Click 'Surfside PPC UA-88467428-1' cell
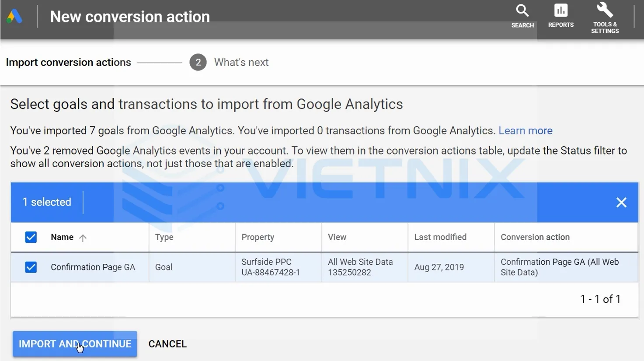644x361 pixels. (271, 267)
